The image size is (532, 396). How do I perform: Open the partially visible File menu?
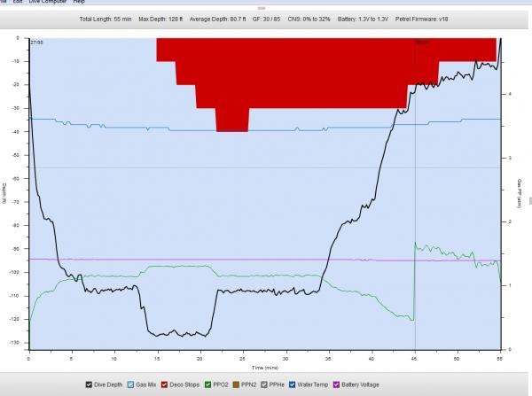[4, 3]
